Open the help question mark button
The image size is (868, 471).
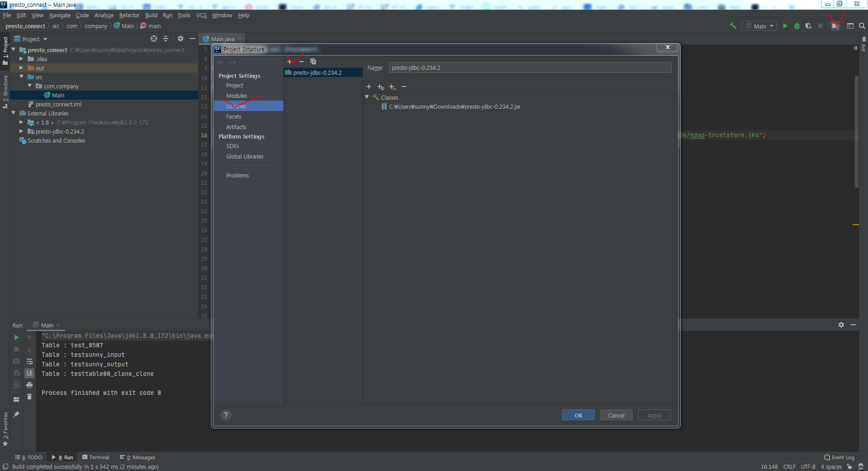226,415
